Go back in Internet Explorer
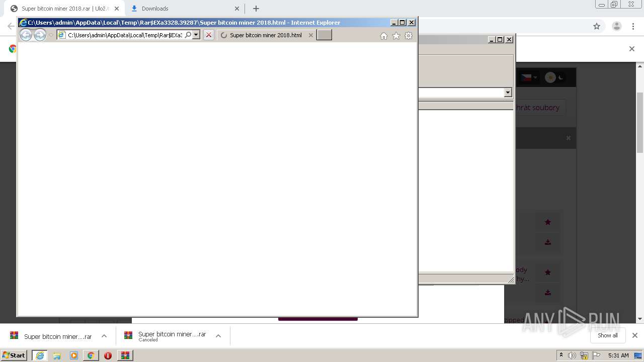This screenshot has height=362, width=644. [26, 35]
